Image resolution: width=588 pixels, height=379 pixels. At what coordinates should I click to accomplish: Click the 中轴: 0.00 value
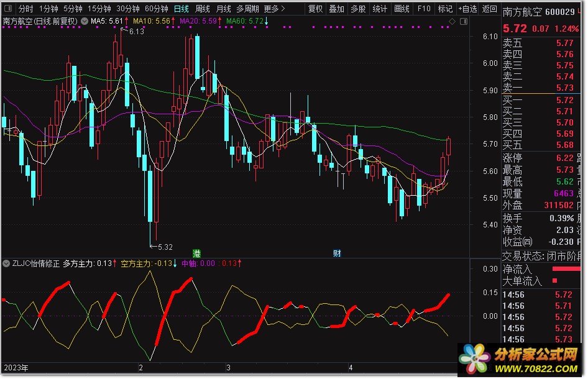point(198,263)
